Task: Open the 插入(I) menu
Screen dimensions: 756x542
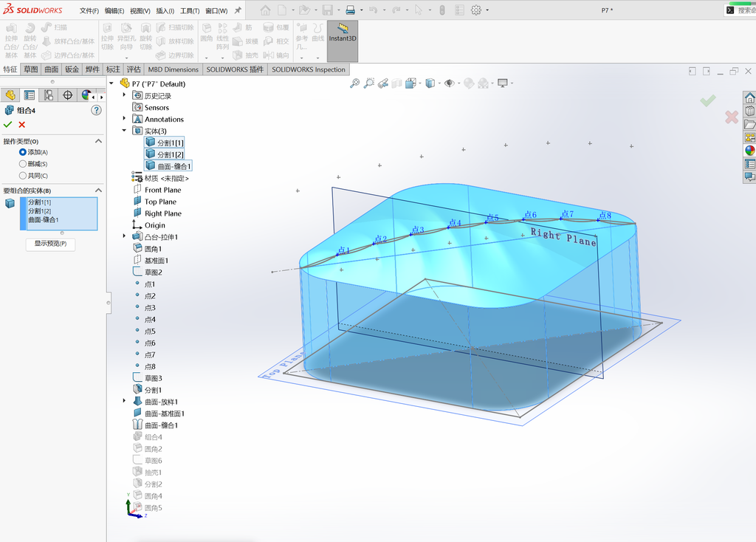Action: click(x=165, y=10)
